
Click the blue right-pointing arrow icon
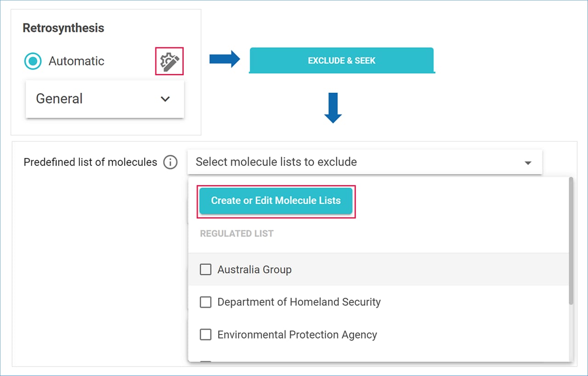225,59
